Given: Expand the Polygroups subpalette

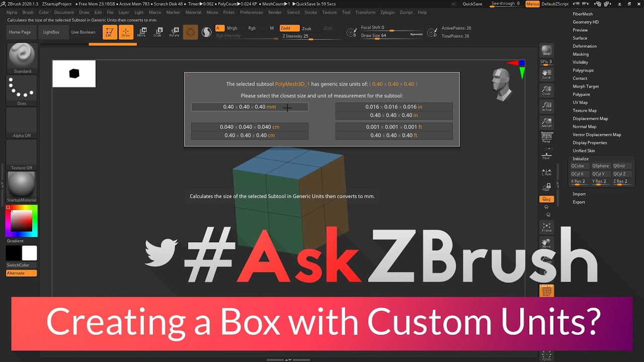Looking at the screenshot, I should [583, 70].
